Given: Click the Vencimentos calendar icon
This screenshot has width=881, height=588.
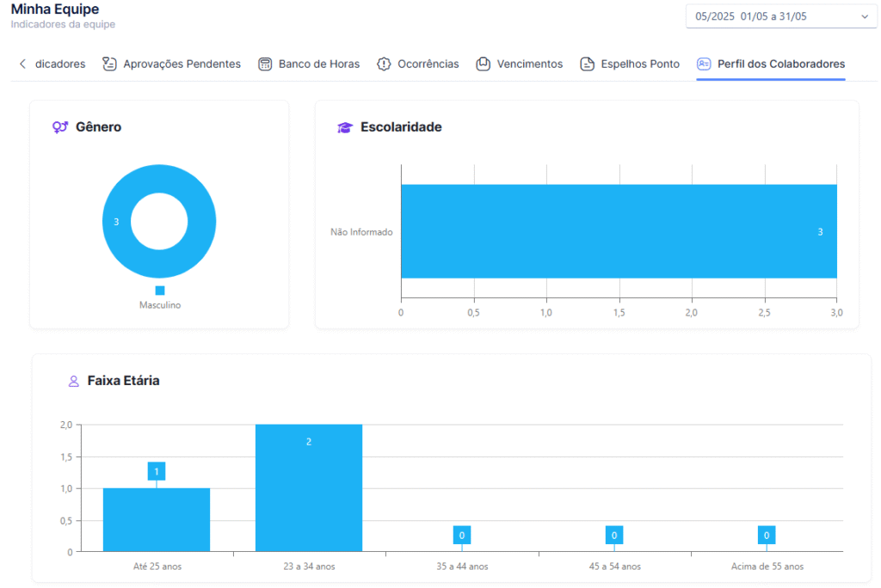Looking at the screenshot, I should pyautogui.click(x=484, y=64).
